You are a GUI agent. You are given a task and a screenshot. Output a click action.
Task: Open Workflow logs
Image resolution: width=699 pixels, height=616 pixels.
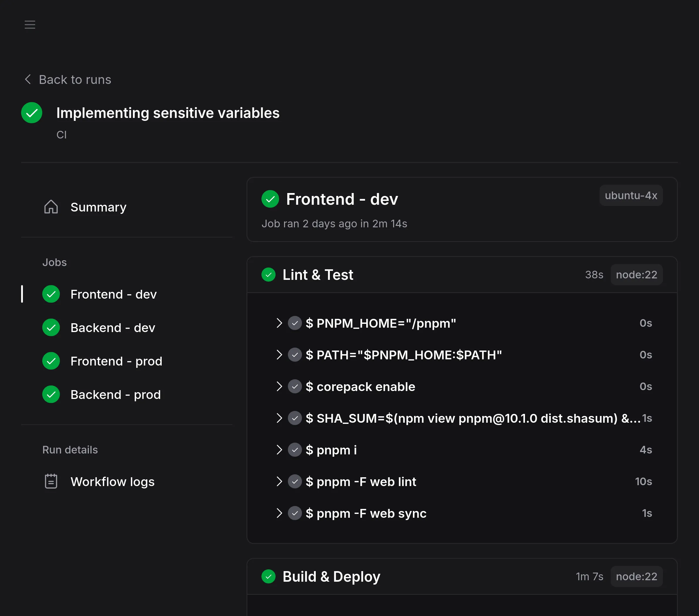click(x=112, y=481)
